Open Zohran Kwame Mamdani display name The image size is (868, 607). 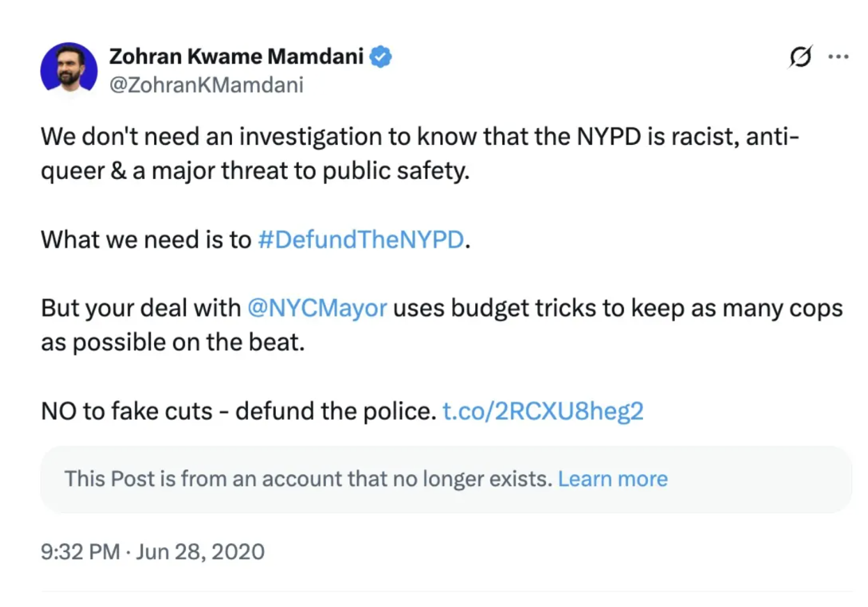[x=237, y=57]
